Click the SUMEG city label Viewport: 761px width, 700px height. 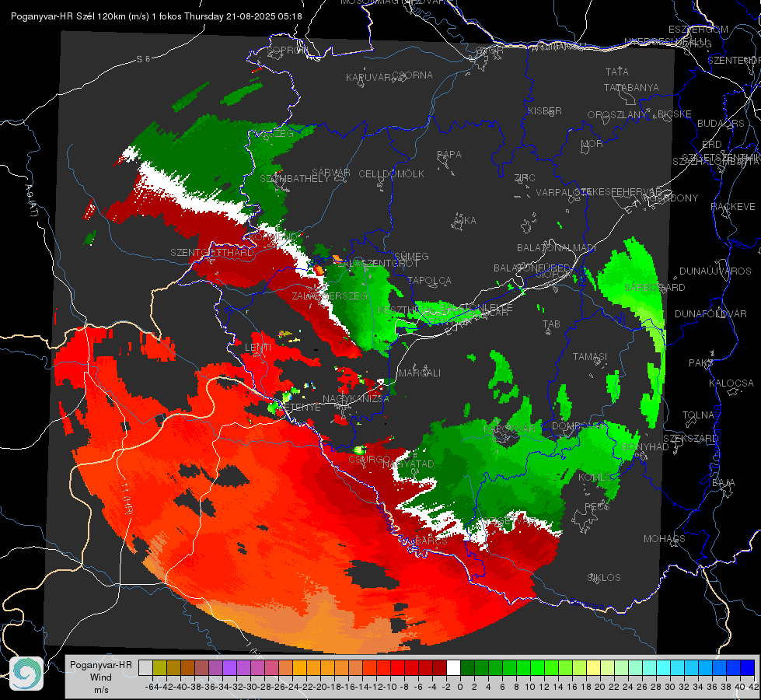pyautogui.click(x=411, y=257)
